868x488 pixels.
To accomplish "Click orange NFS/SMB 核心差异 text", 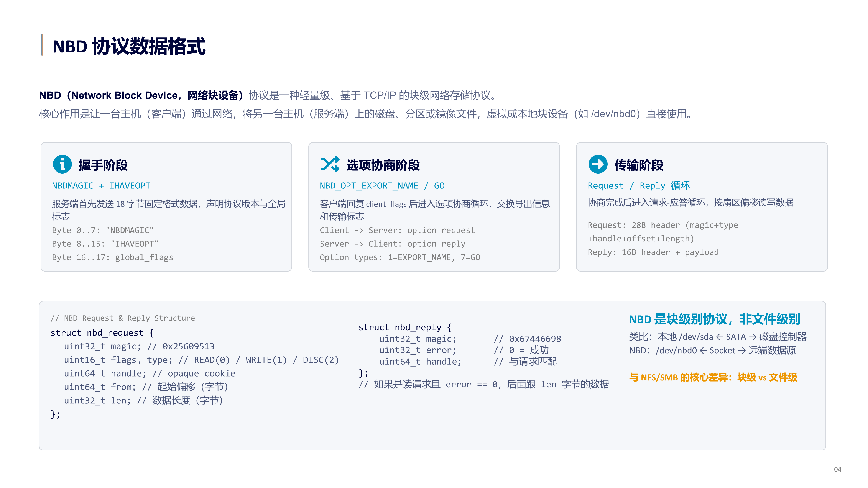I will click(x=713, y=378).
